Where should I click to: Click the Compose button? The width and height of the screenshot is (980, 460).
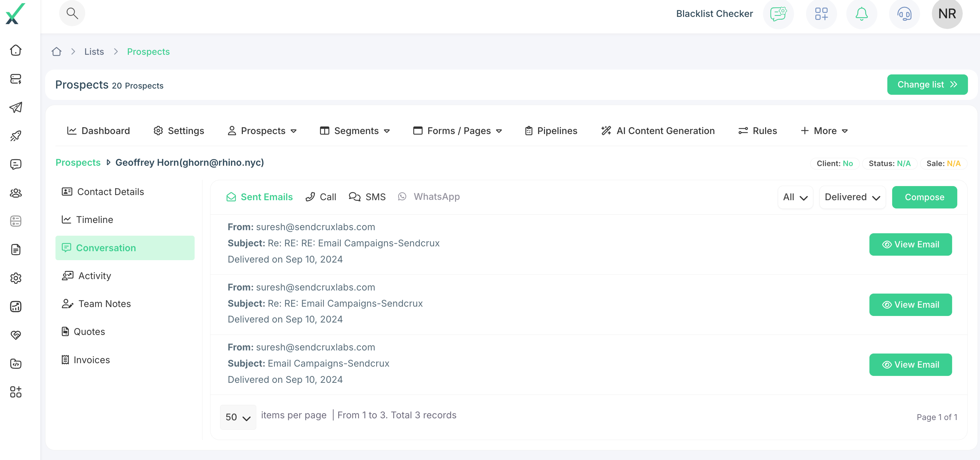pos(925,197)
